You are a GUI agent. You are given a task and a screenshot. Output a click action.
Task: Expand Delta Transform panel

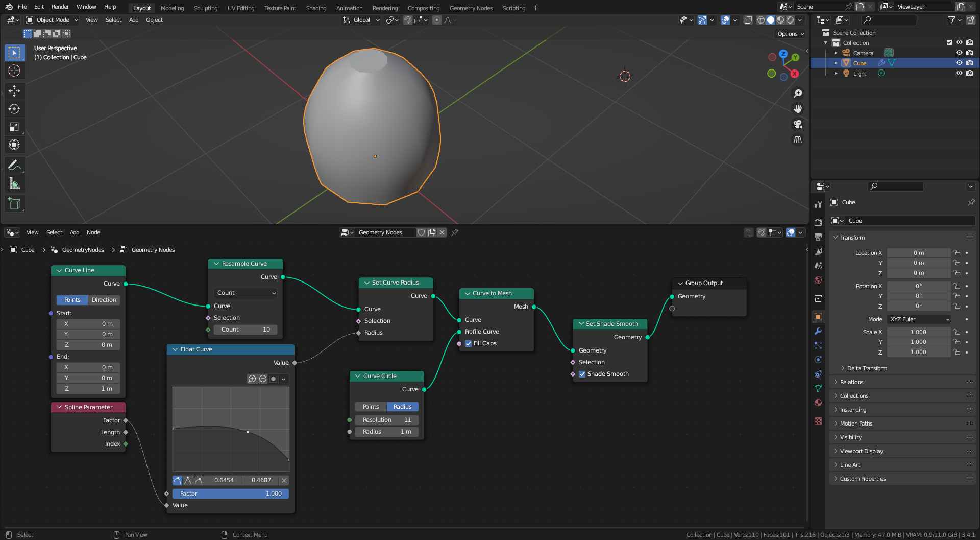coord(867,368)
